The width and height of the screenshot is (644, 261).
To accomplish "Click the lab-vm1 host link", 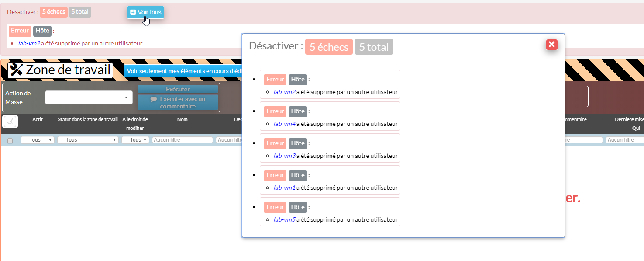I will click(x=284, y=188).
